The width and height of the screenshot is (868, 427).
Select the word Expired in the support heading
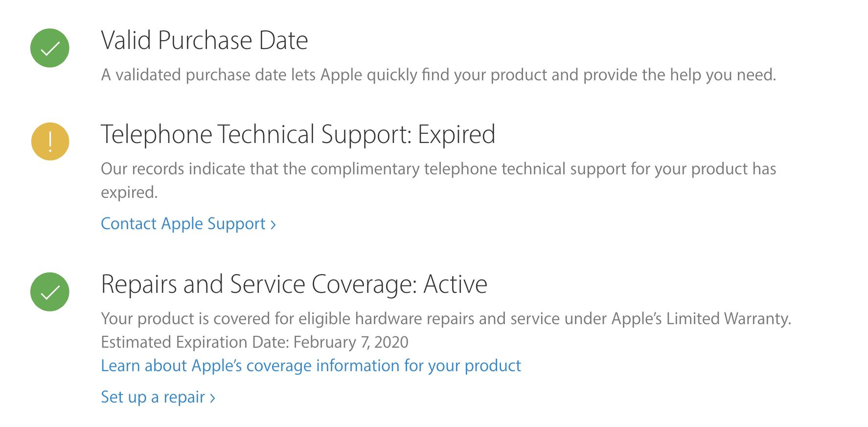(x=457, y=135)
